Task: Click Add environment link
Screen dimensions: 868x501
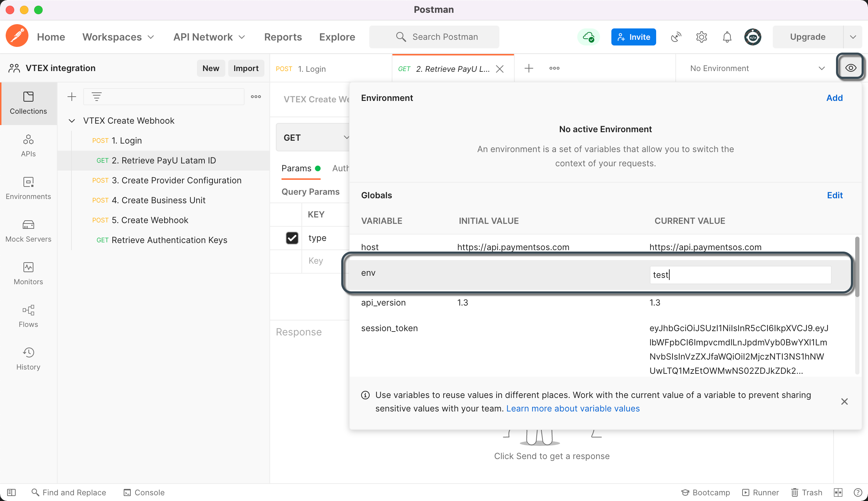Action: tap(835, 98)
